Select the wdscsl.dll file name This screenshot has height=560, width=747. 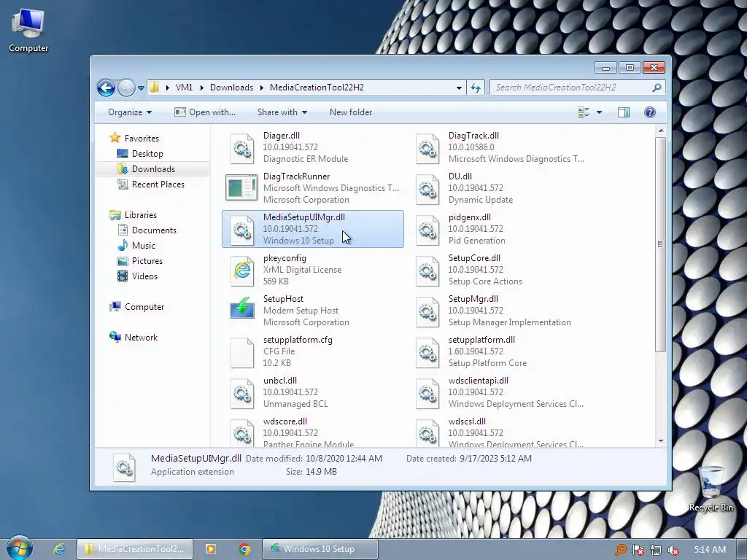(x=467, y=421)
